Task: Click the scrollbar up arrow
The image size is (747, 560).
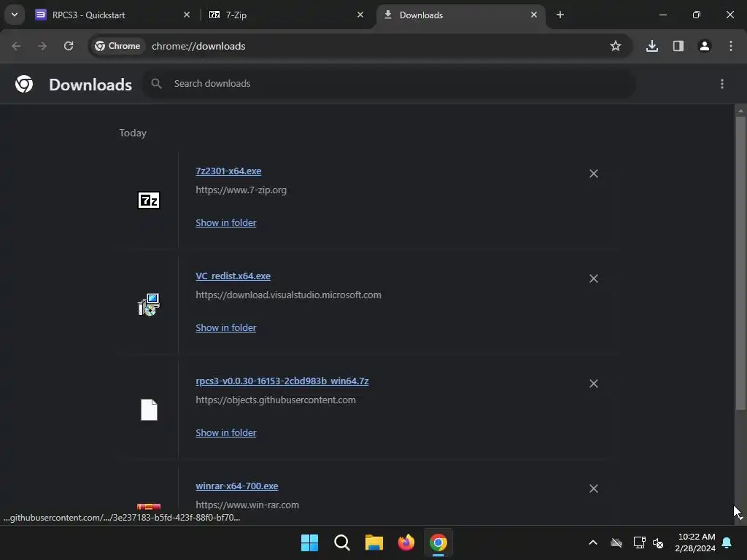Action: click(x=740, y=111)
